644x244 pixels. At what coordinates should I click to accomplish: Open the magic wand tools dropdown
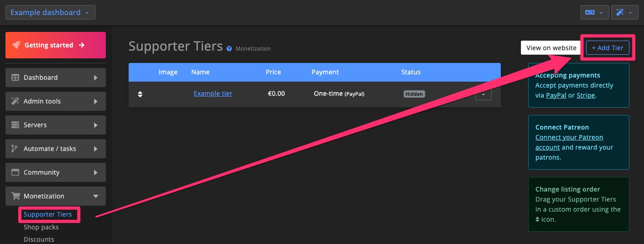[624, 13]
